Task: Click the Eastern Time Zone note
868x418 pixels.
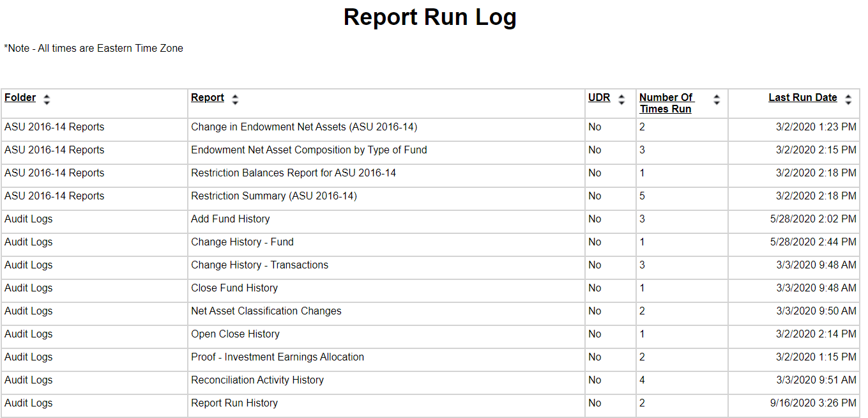Action: (x=93, y=49)
